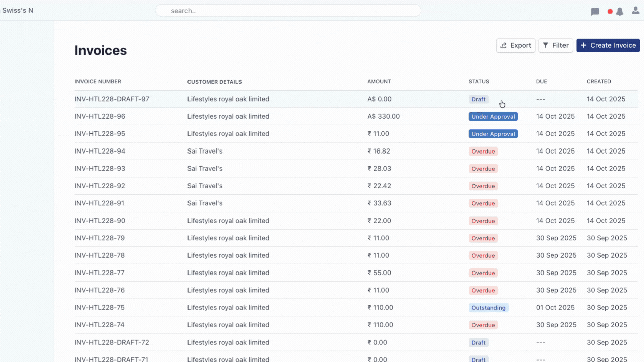Open invoice INV-HTL228-96 row
The image size is (644, 362).
(x=100, y=116)
